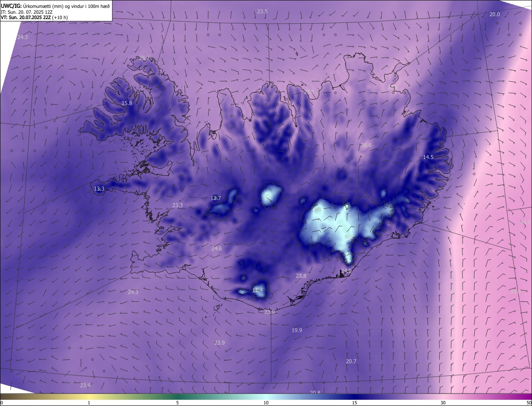Viewport: 532px width, 406px height.
Task: Click the 14.5 value over the Eastfjords
Action: pyautogui.click(x=428, y=157)
